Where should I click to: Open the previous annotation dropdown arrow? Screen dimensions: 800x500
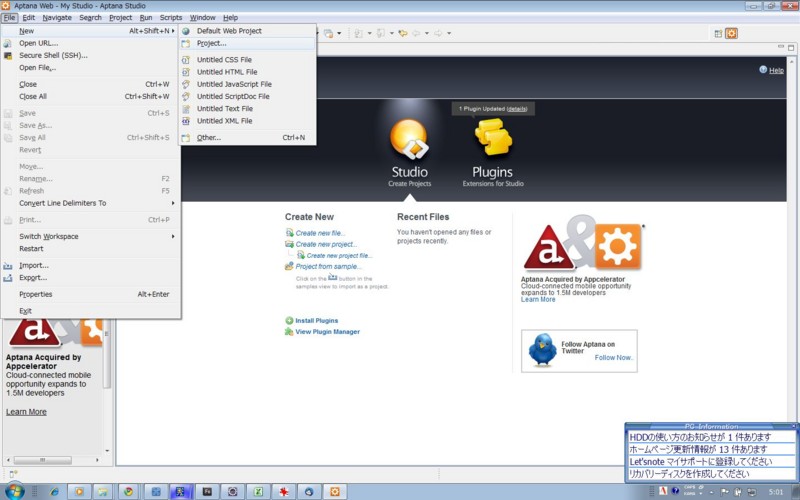click(392, 34)
